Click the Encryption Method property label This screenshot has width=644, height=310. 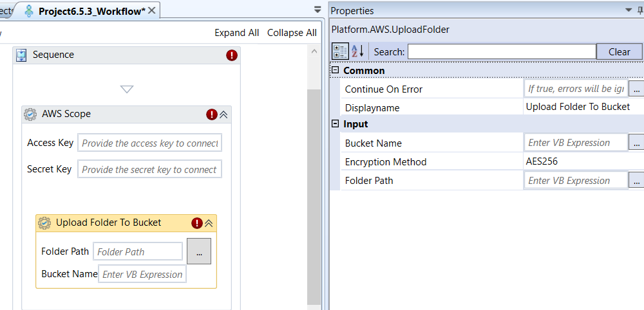tap(386, 162)
